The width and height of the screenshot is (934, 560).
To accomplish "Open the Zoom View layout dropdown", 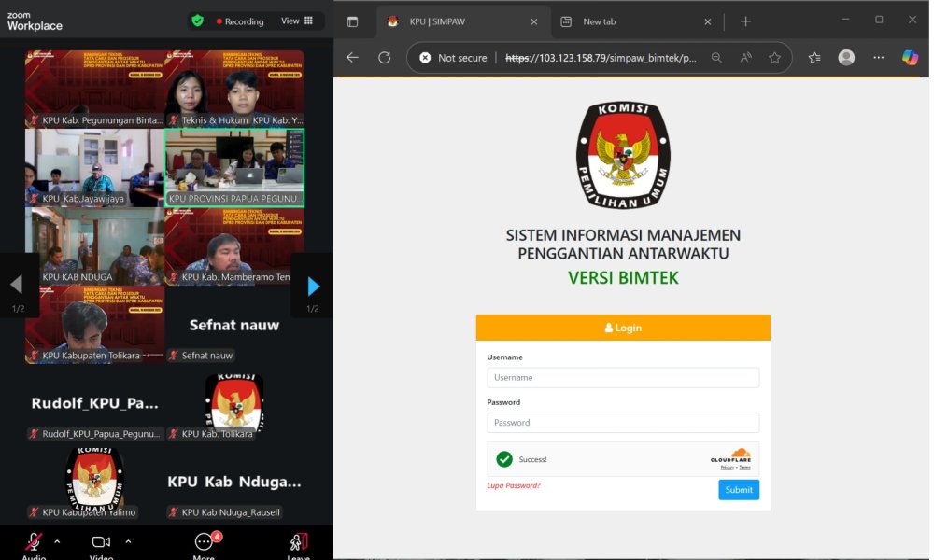I will point(296,21).
